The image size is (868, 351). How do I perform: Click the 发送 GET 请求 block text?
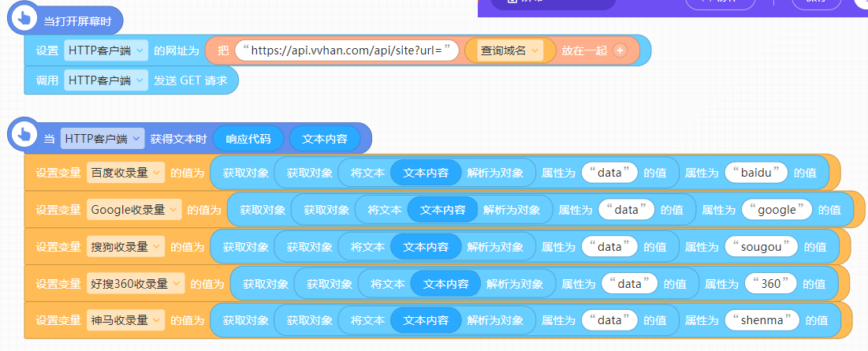(191, 80)
